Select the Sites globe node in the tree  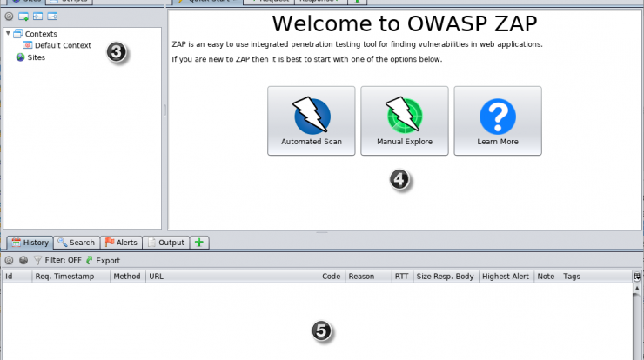[30, 57]
